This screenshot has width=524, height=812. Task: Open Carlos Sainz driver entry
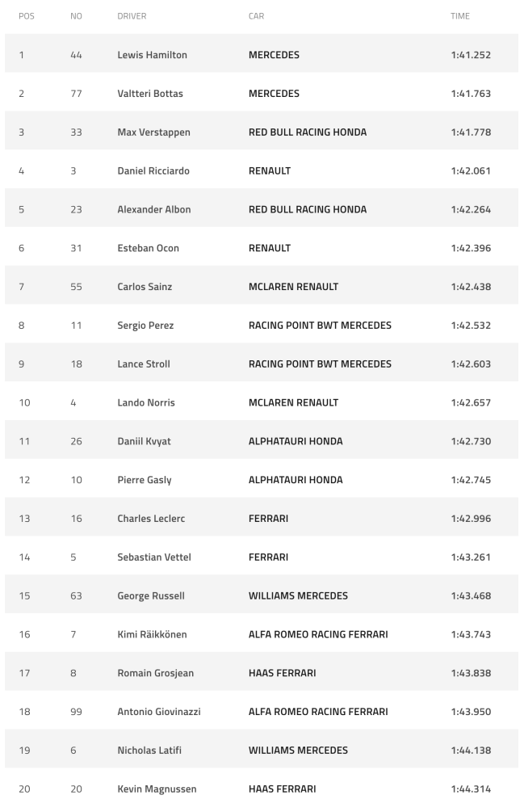click(x=145, y=287)
